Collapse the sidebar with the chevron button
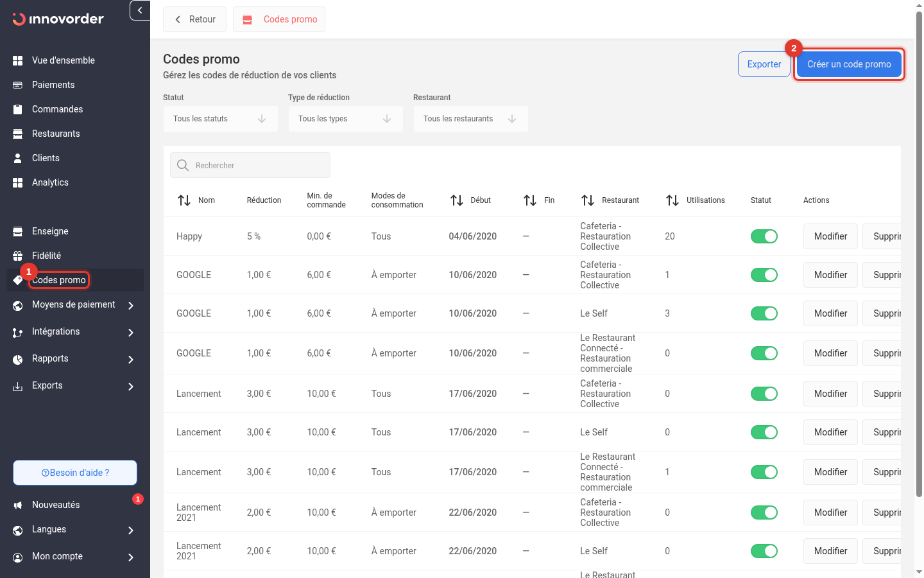The width and height of the screenshot is (924, 578). [x=140, y=10]
